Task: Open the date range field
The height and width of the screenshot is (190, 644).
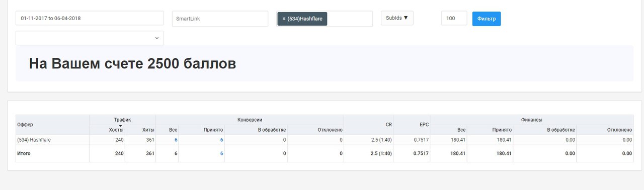Action: 90,18
